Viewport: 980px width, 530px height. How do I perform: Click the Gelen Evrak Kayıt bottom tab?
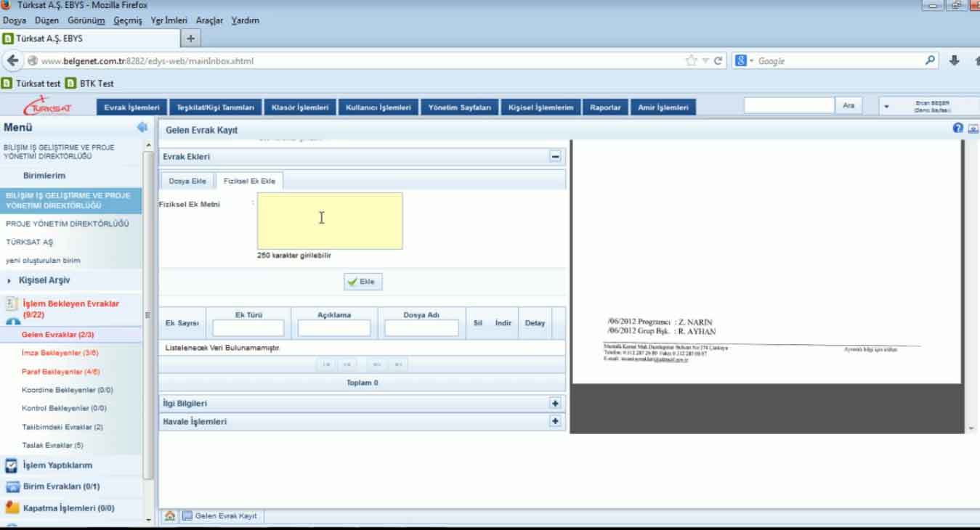pos(221,516)
